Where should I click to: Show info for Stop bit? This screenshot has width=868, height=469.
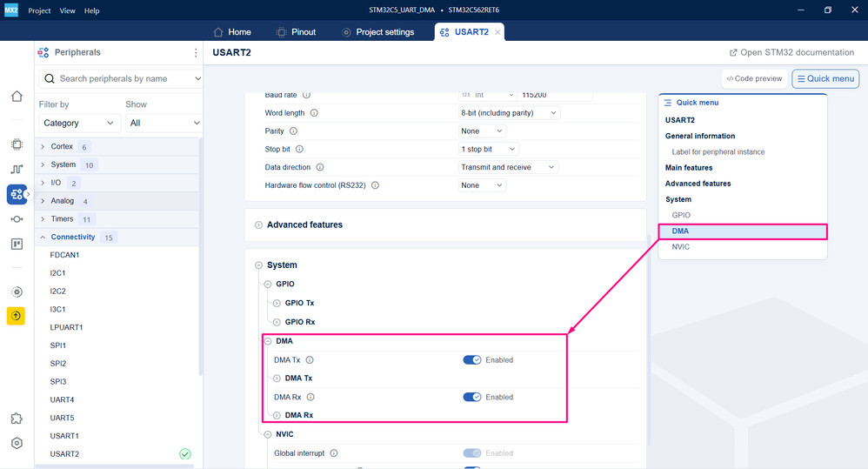[x=299, y=149]
